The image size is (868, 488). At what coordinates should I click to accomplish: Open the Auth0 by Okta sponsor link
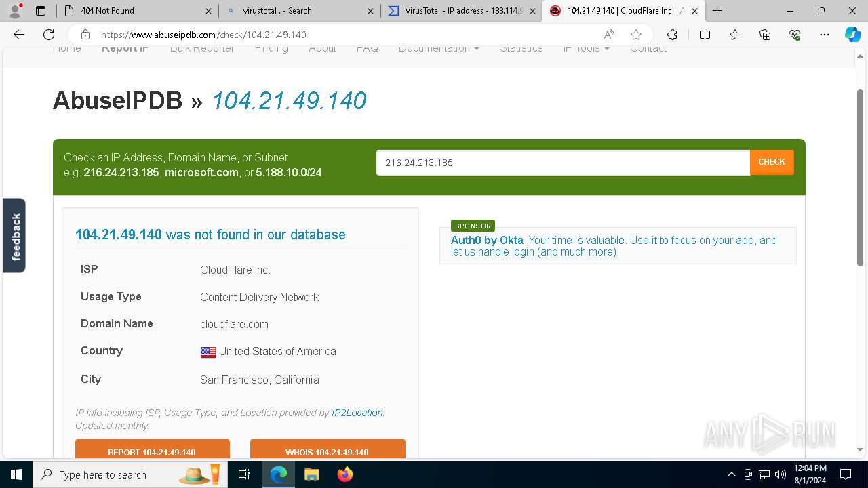point(487,240)
